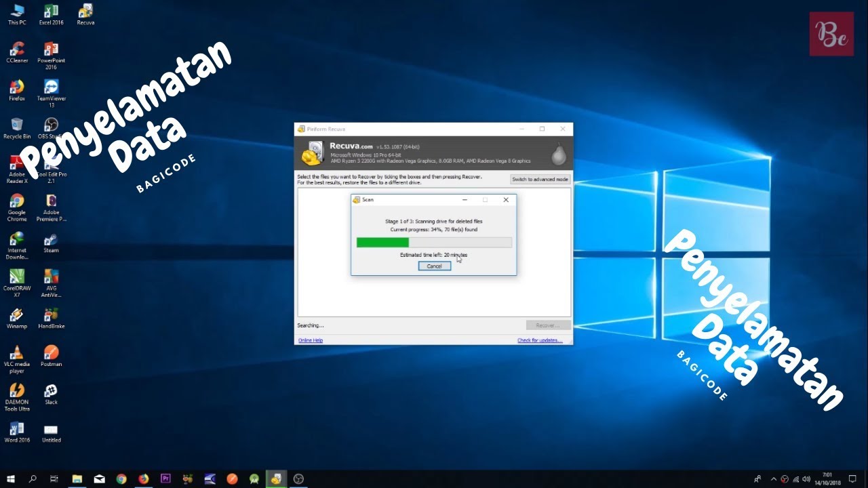Select VLC media player desktop icon
This screenshot has height=488, width=868.
coord(17,359)
